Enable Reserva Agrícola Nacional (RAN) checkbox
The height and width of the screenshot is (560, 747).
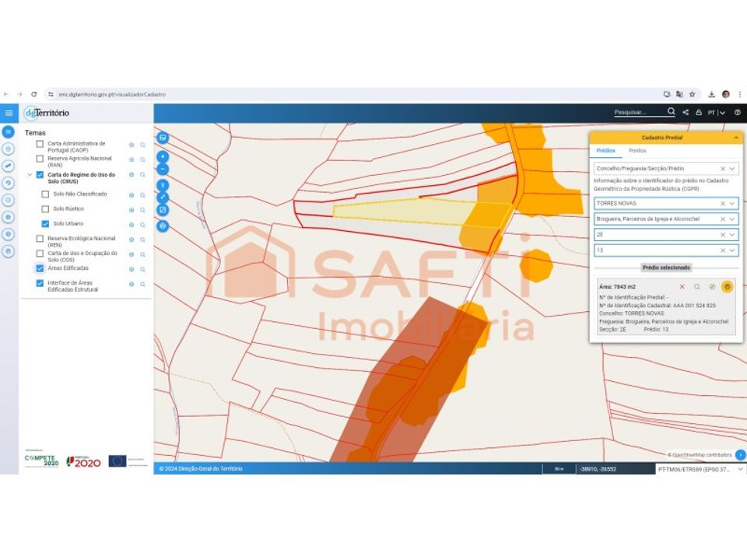click(x=40, y=159)
